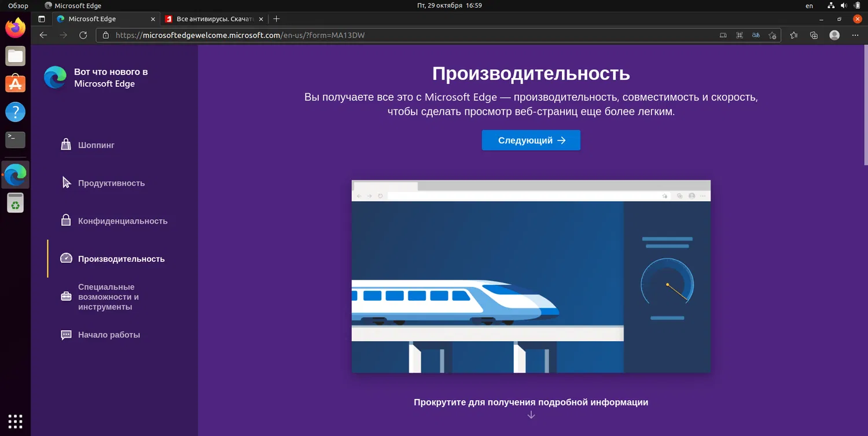This screenshot has width=868, height=436.
Task: Close the Все антивирусы tab
Action: [262, 19]
